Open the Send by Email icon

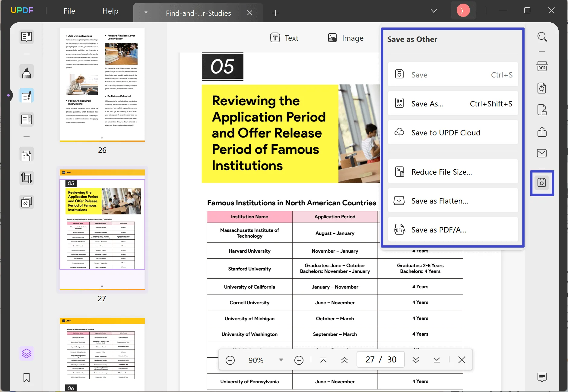(x=542, y=153)
